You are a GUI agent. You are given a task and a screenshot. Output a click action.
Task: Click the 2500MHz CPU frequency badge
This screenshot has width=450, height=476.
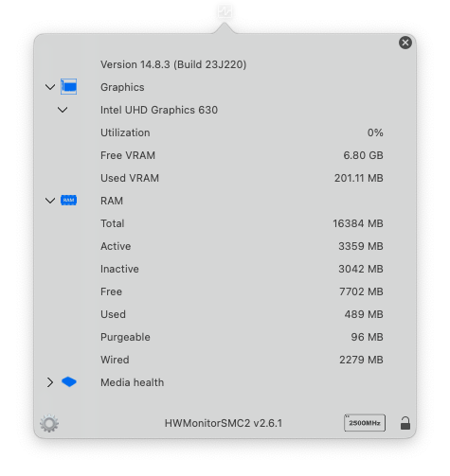365,423
